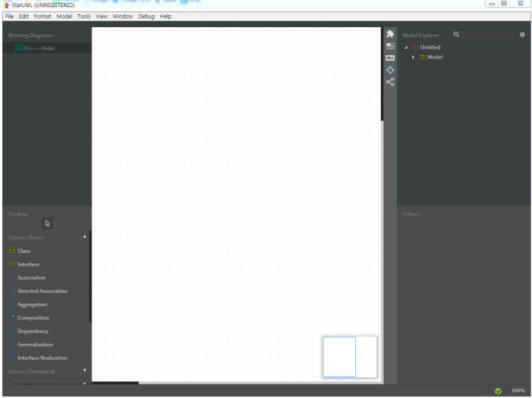Open the Tools menu
The image size is (532, 398).
pos(84,16)
